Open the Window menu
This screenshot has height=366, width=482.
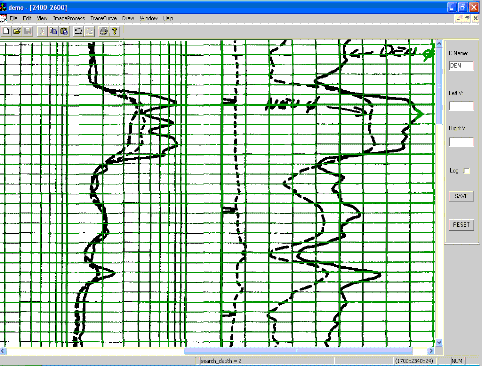[148, 18]
